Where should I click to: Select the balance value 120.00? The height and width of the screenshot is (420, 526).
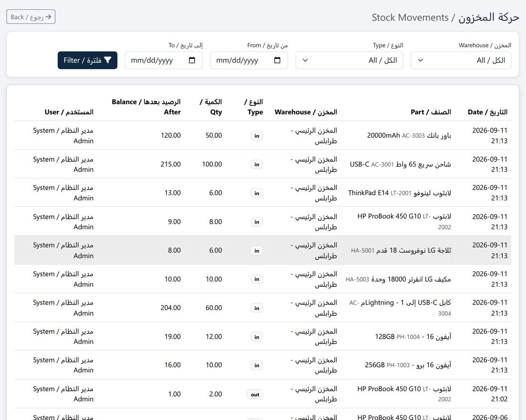tap(170, 135)
